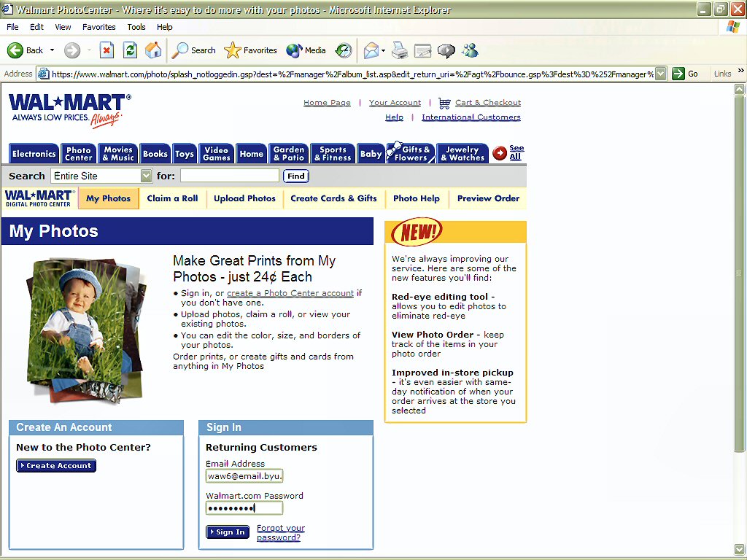Click the shopping cart icon
This screenshot has height=560, width=747.
tap(444, 103)
